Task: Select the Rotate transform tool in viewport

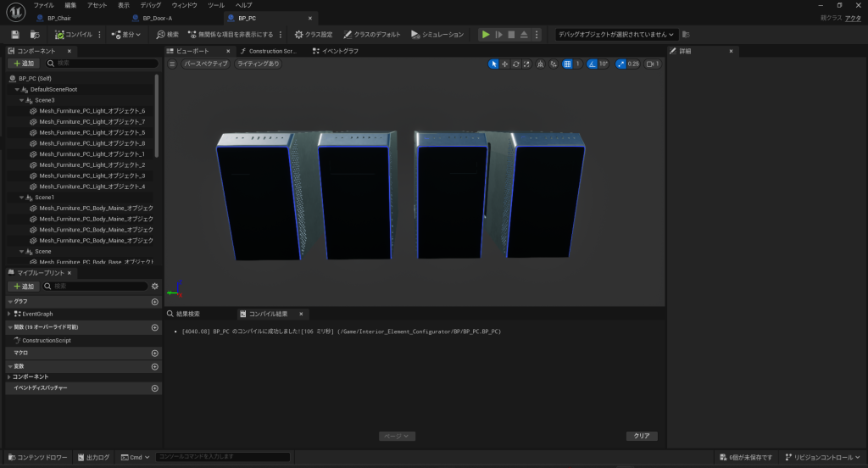Action: pyautogui.click(x=516, y=64)
